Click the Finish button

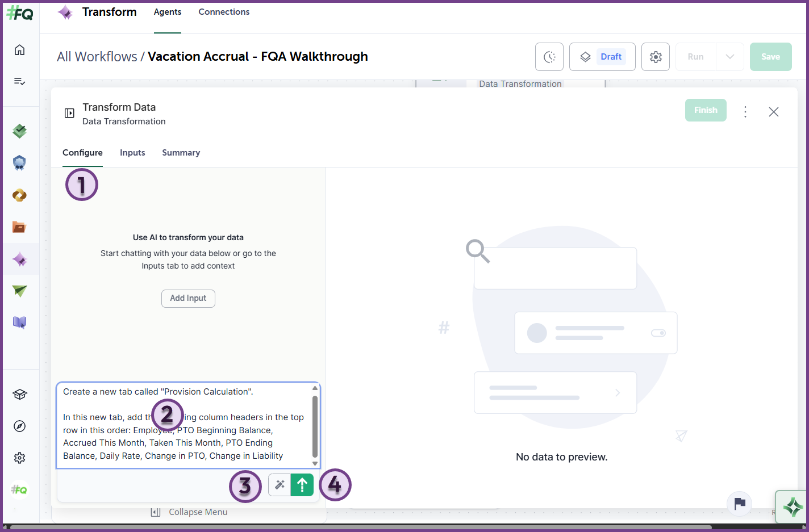pyautogui.click(x=706, y=110)
